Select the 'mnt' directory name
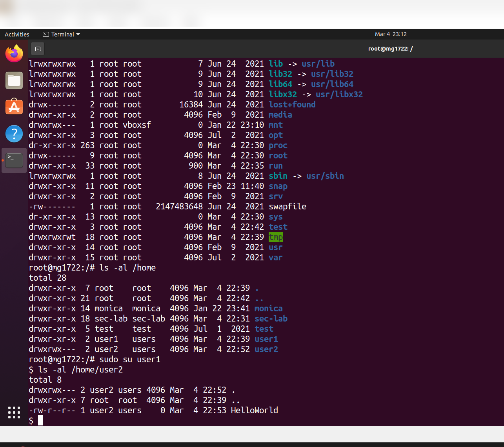This screenshot has height=447, width=504. tap(276, 125)
